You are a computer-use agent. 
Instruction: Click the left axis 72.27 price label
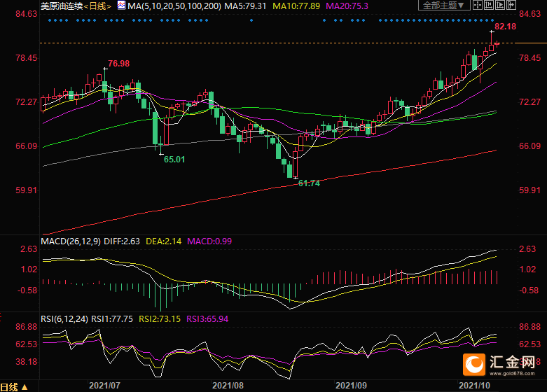[x=26, y=102]
